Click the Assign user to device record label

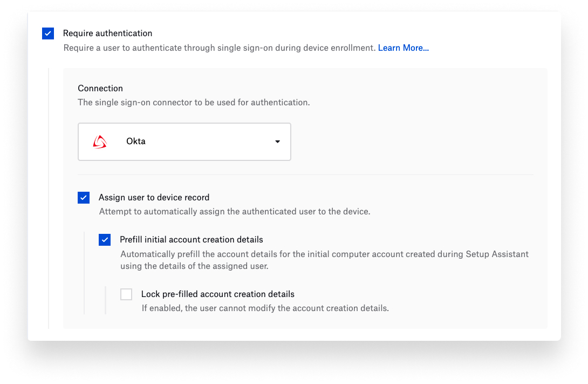[154, 198]
